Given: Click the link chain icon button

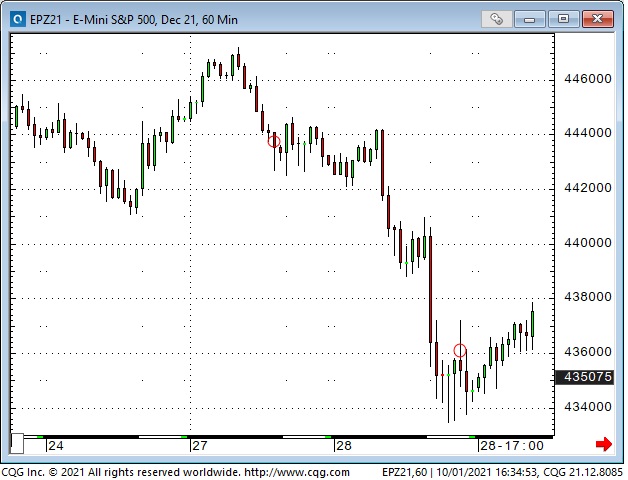Looking at the screenshot, I should tap(497, 19).
